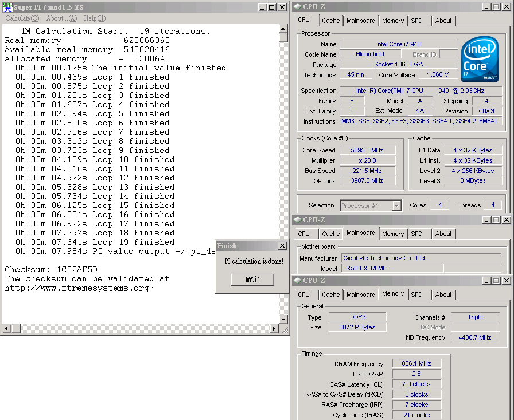Click the Level 3 cache value 8 MBytes
This screenshot has width=514, height=420.
coord(473,180)
